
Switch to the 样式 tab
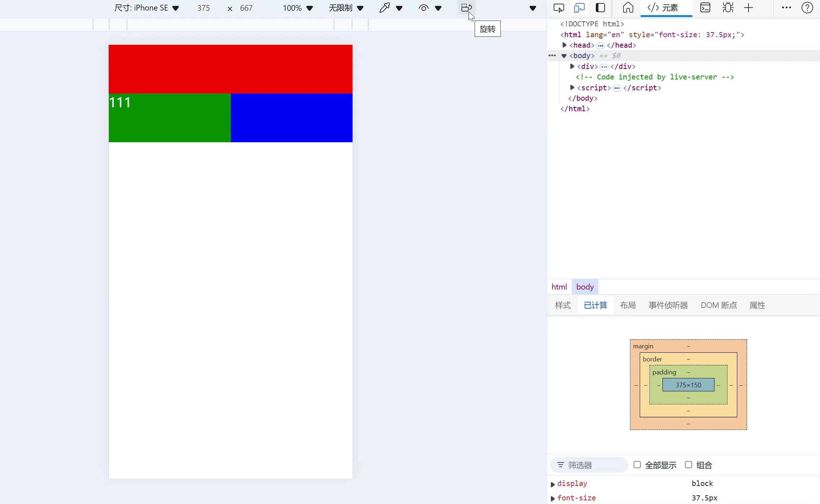[562, 305]
